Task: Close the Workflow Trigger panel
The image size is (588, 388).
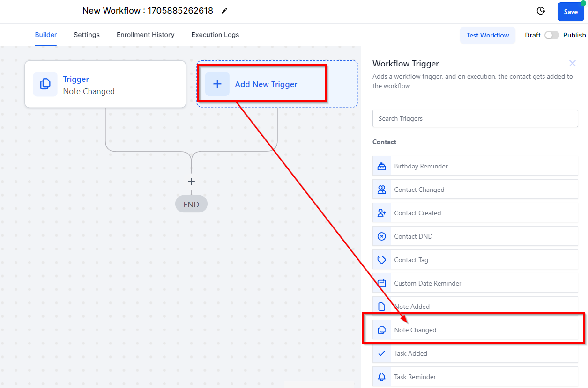Action: click(x=572, y=63)
